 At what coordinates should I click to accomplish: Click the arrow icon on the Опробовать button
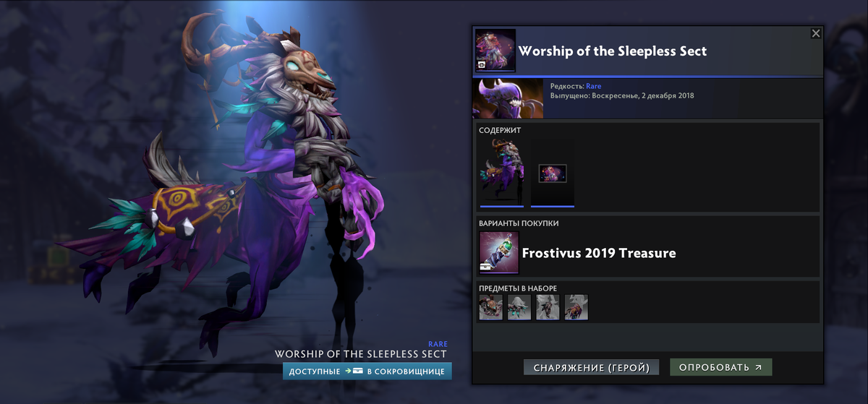pos(758,367)
